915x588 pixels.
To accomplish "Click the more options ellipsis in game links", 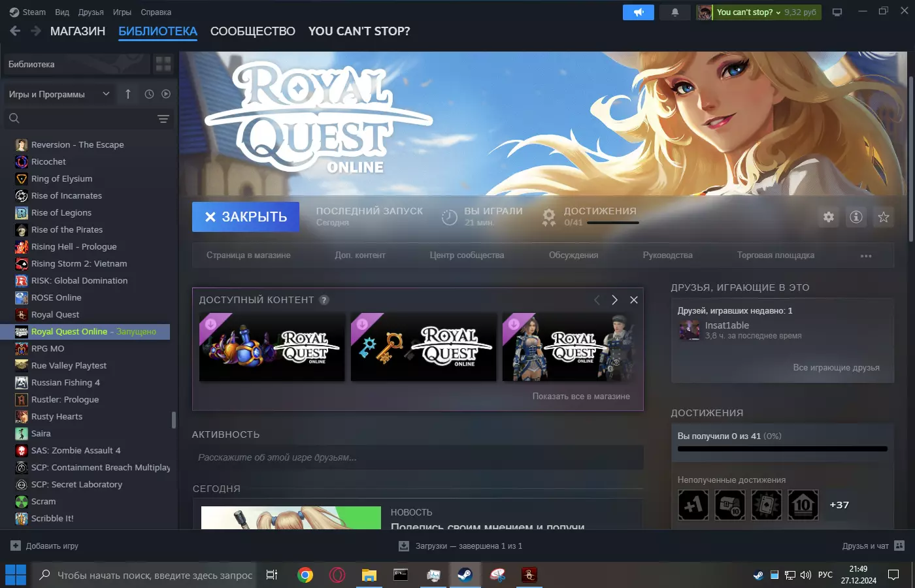I will click(866, 255).
